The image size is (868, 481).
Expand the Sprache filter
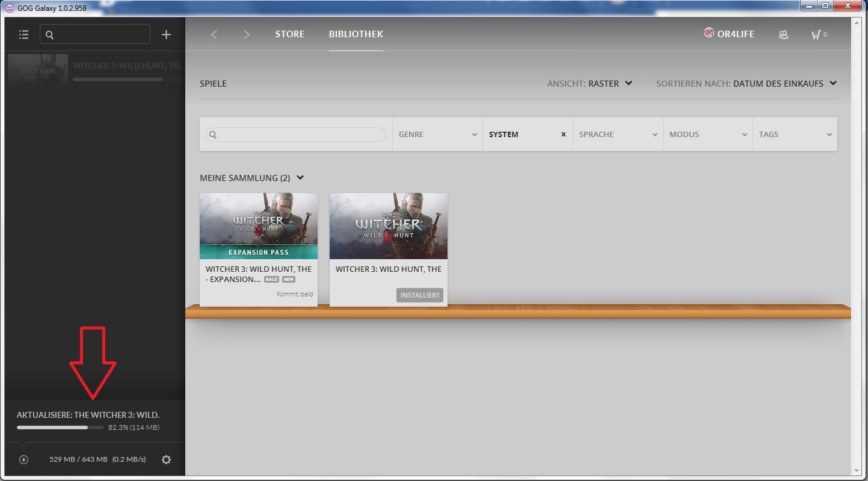[618, 134]
